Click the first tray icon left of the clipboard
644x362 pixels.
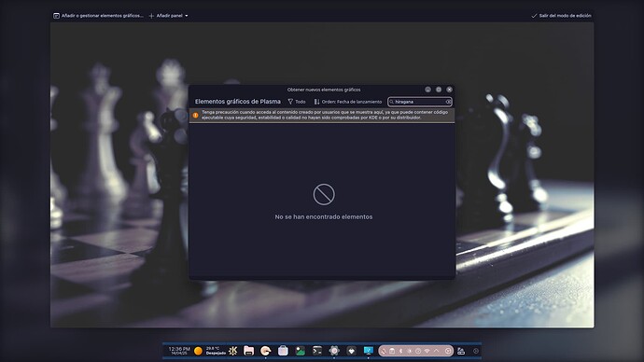pyautogui.click(x=384, y=351)
